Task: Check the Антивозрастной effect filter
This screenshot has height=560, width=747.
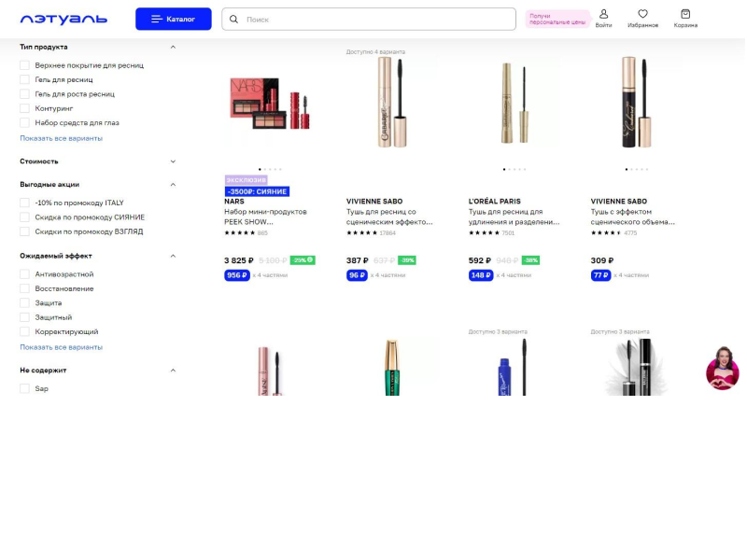Action: pos(25,274)
